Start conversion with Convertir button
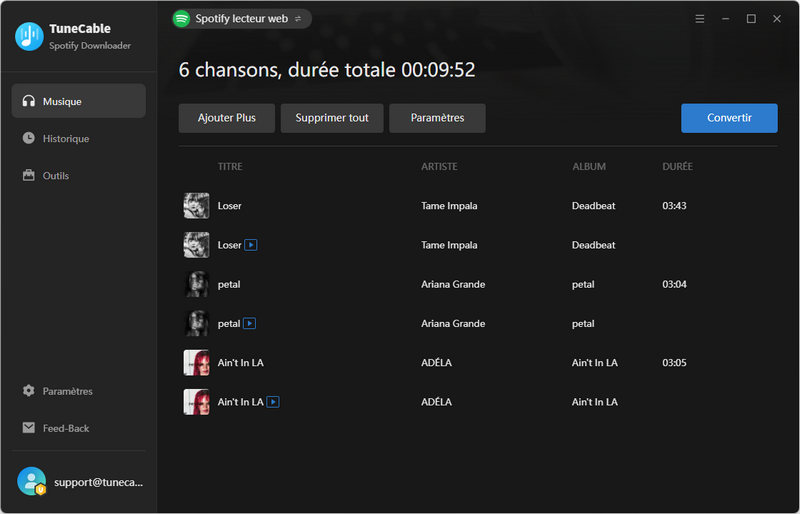 729,118
